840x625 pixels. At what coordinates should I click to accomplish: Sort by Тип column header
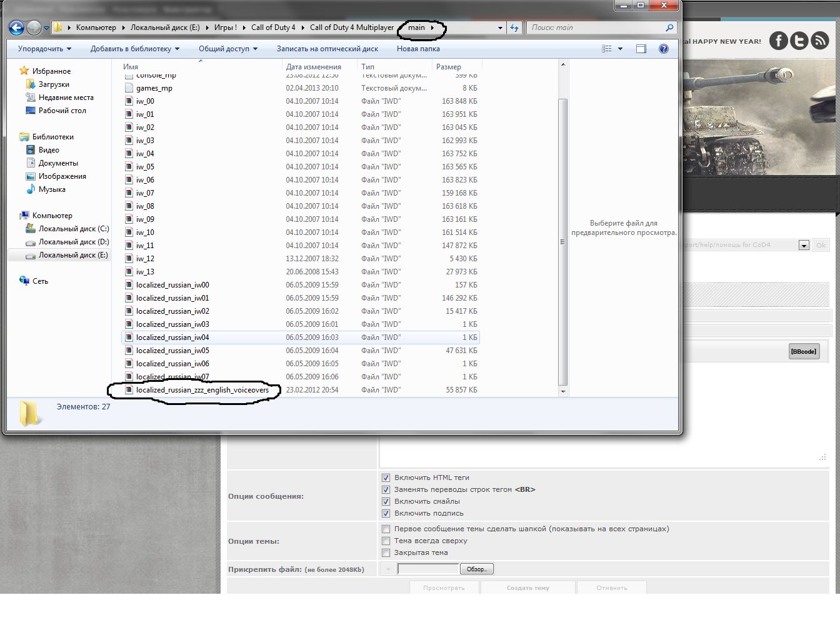(x=395, y=67)
